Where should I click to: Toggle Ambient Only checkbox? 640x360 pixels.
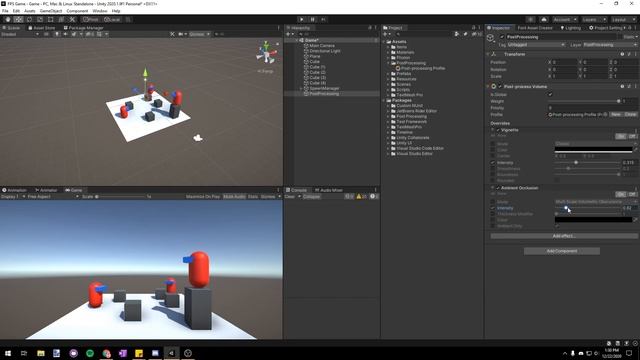(557, 226)
